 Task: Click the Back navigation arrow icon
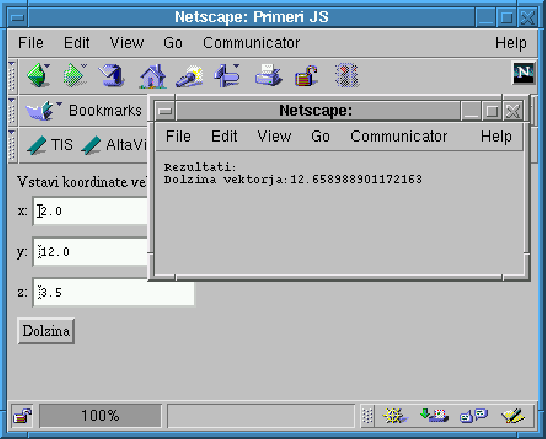click(x=38, y=75)
